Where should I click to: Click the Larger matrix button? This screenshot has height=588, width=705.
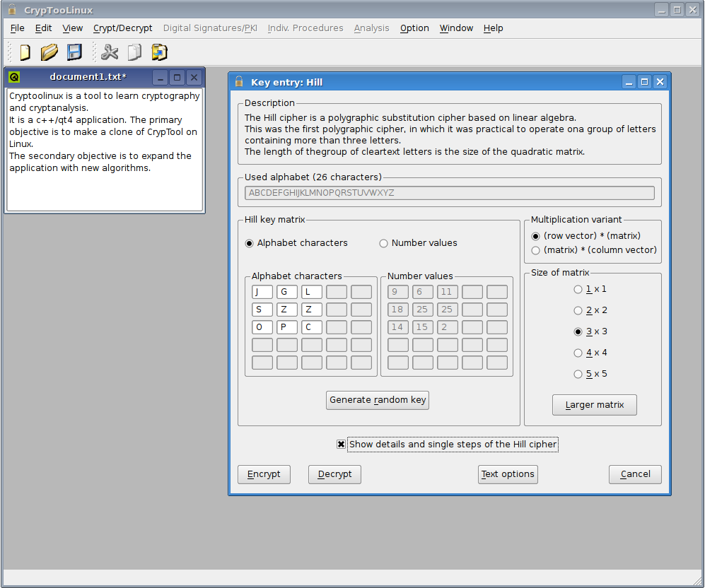(595, 405)
